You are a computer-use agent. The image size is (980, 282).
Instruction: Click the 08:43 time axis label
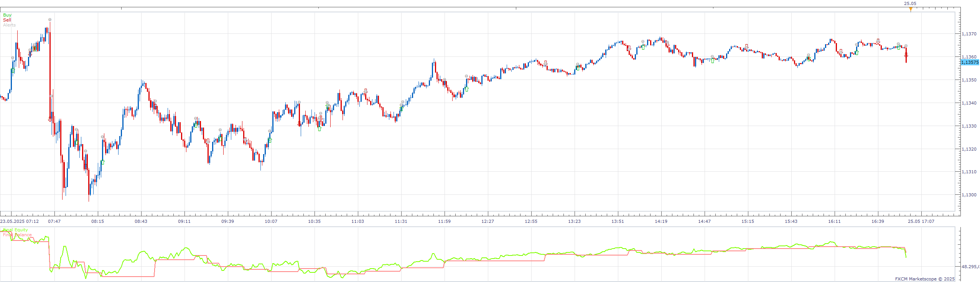[x=141, y=221]
